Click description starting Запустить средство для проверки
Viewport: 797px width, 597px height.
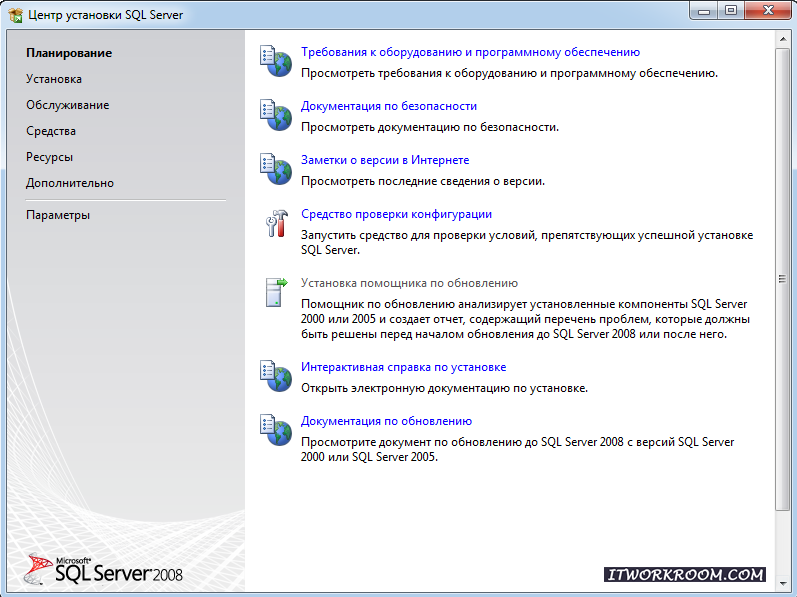[527, 242]
